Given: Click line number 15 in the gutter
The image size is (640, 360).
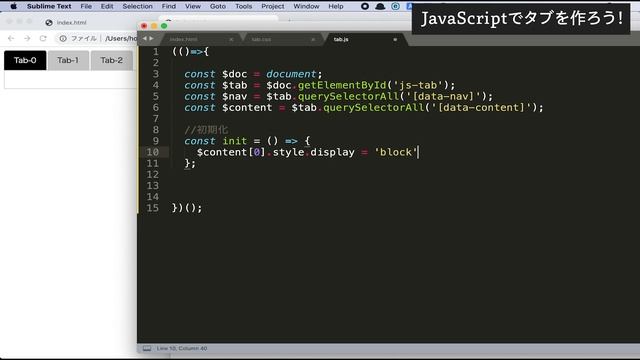Looking at the screenshot, I should click(152, 208).
